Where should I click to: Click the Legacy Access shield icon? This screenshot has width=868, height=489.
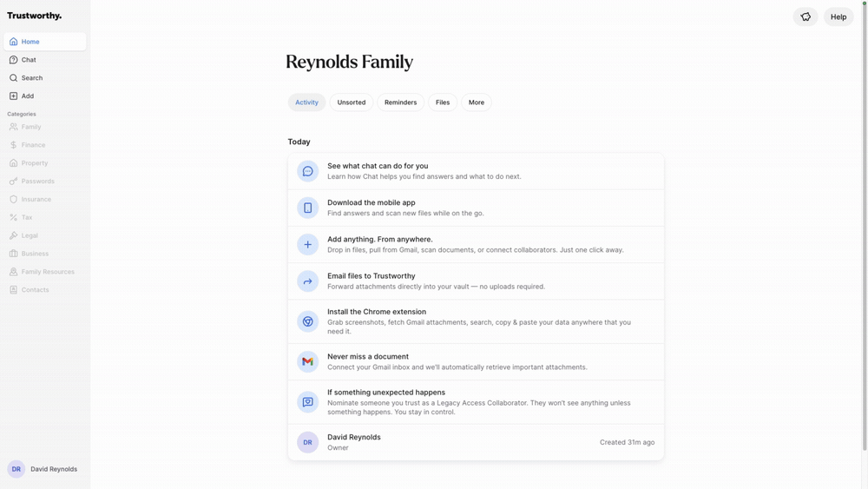(x=307, y=402)
